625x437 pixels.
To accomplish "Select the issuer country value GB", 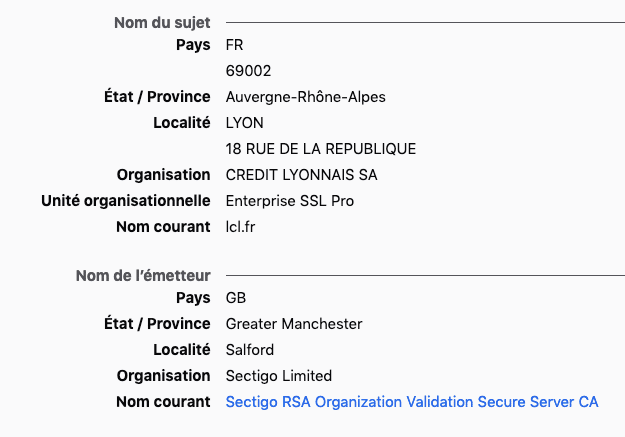I will click(x=236, y=298).
